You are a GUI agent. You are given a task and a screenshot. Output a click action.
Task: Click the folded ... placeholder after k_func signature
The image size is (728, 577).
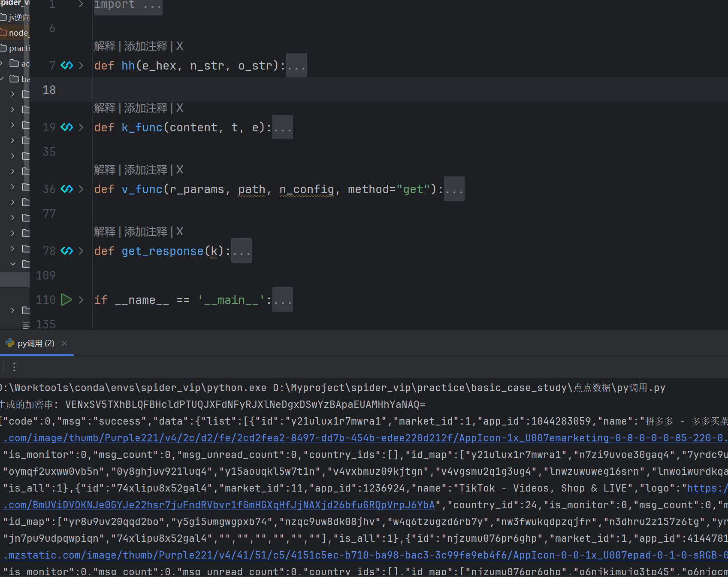point(283,127)
